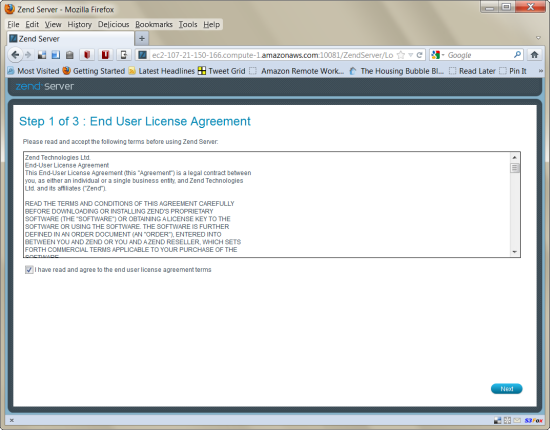
Task: Bookmark page with the star icon
Action: pos(401,55)
